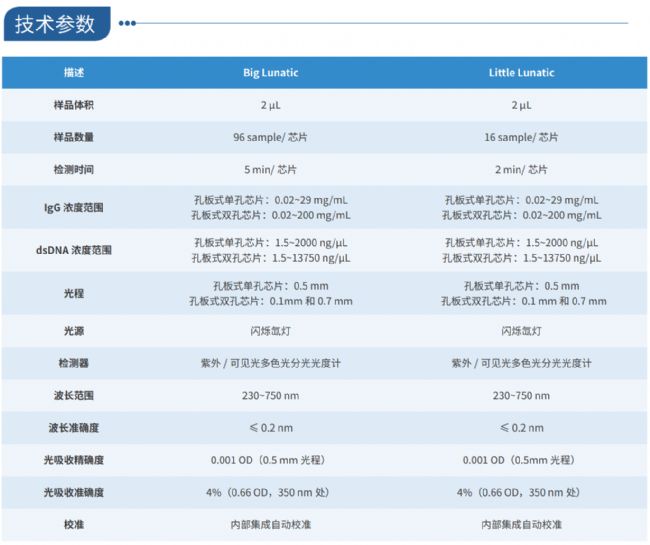The width and height of the screenshot is (650, 545).
Task: Click Little Lunatic 1.5~2000 ng/μL line
Action: tap(521, 243)
